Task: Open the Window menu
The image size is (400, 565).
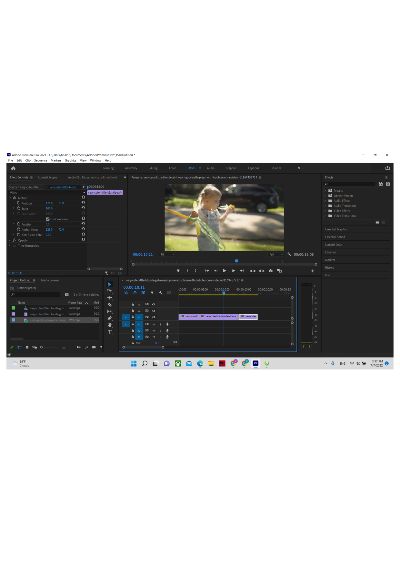Action: tap(95, 160)
